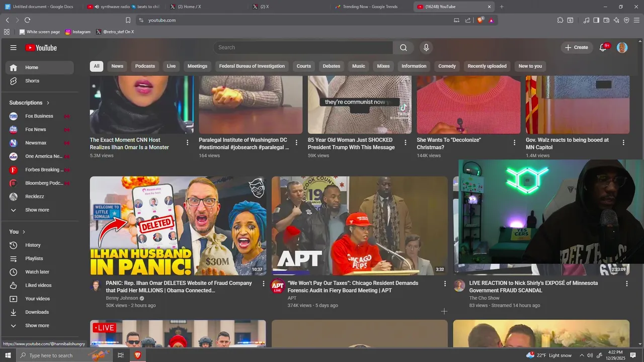Open the YouTube hamburger guide menu
The image size is (644, 362).
pos(14,48)
